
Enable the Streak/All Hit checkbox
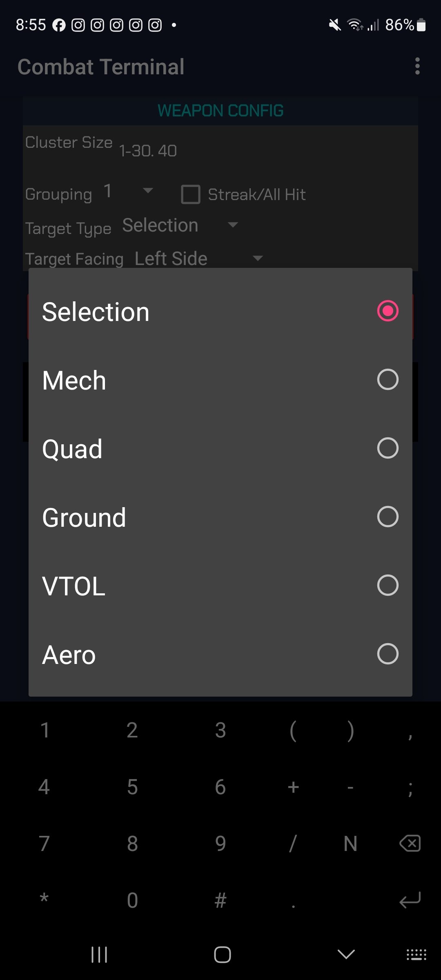coord(191,194)
